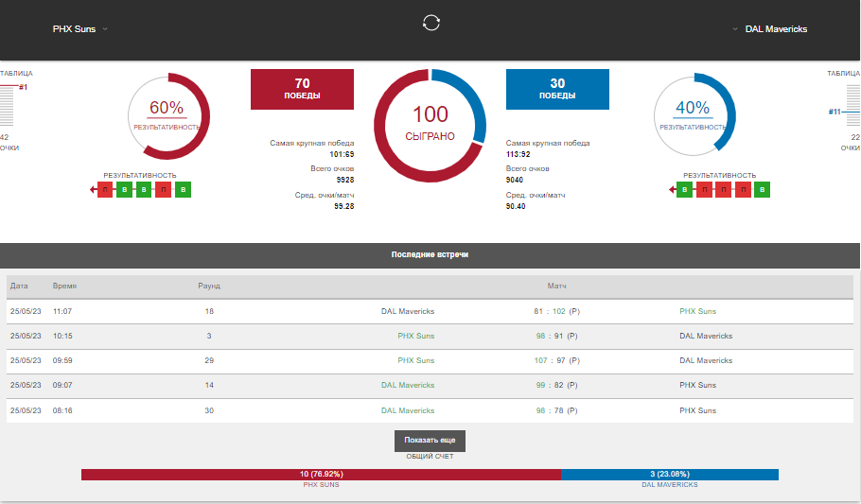Select the red 70 Победы box
861x504 pixels.
[302, 89]
